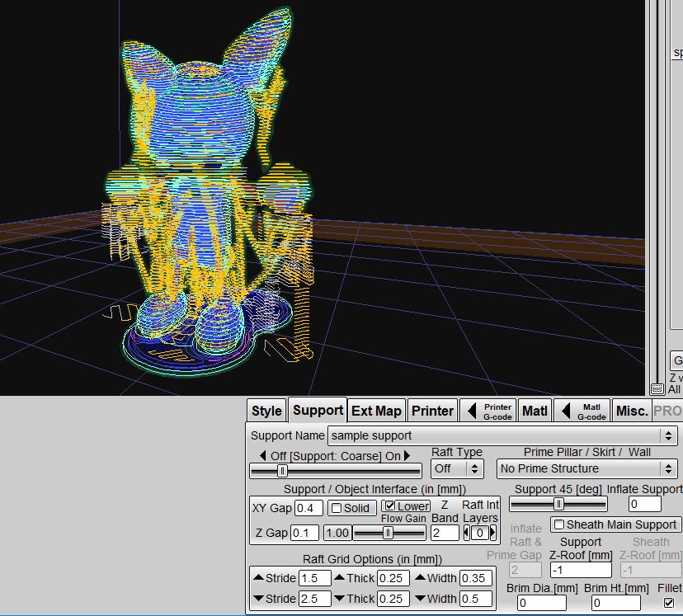This screenshot has width=683, height=616.
Task: Open the Printer G-code tab
Action: (x=488, y=411)
